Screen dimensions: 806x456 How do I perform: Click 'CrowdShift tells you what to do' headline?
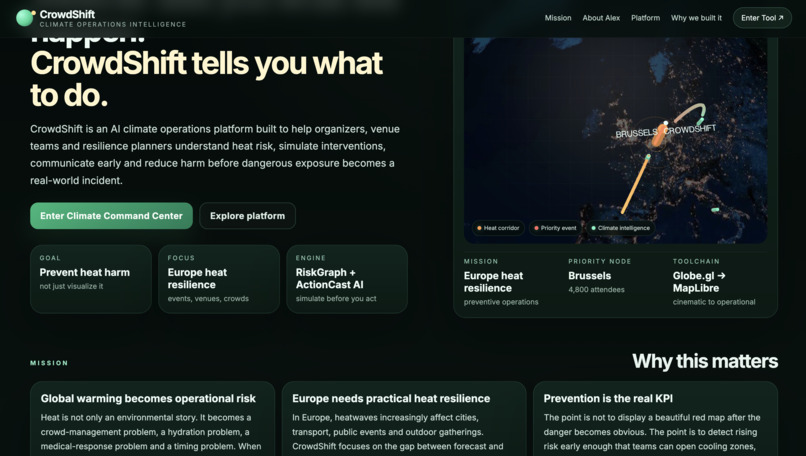point(206,79)
